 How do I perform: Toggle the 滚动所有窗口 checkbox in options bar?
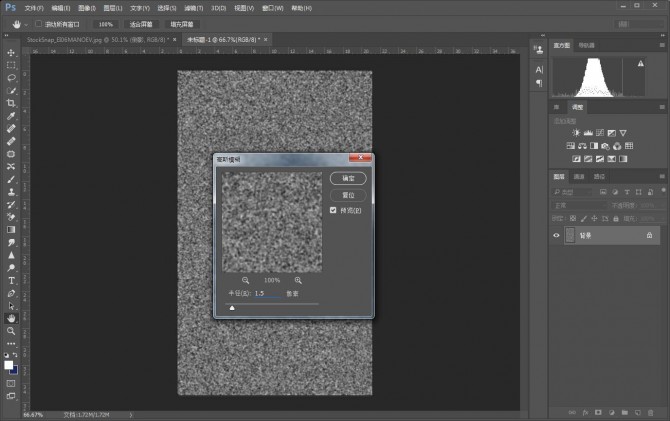39,24
